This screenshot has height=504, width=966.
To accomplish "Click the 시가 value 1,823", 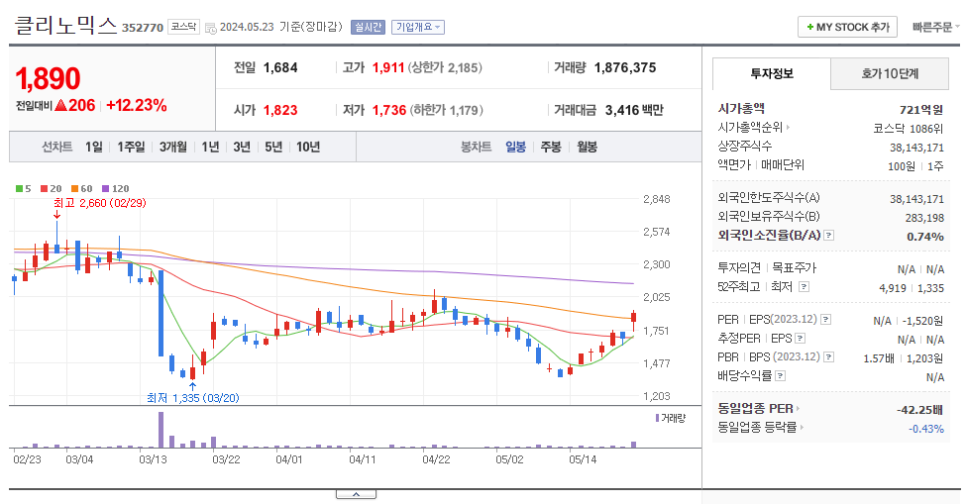I will 280,110.
